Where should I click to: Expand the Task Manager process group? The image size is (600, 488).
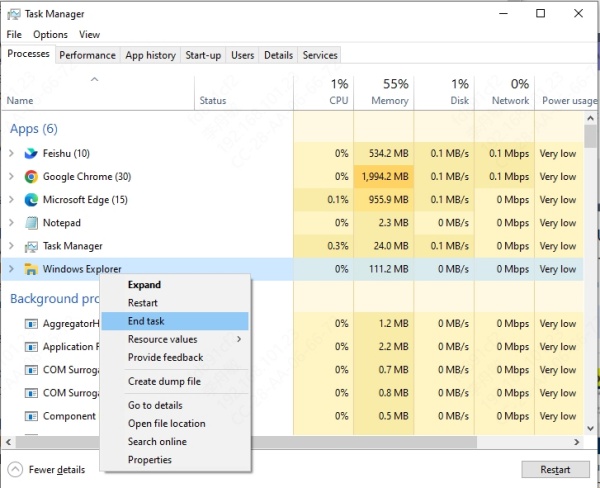[11, 246]
